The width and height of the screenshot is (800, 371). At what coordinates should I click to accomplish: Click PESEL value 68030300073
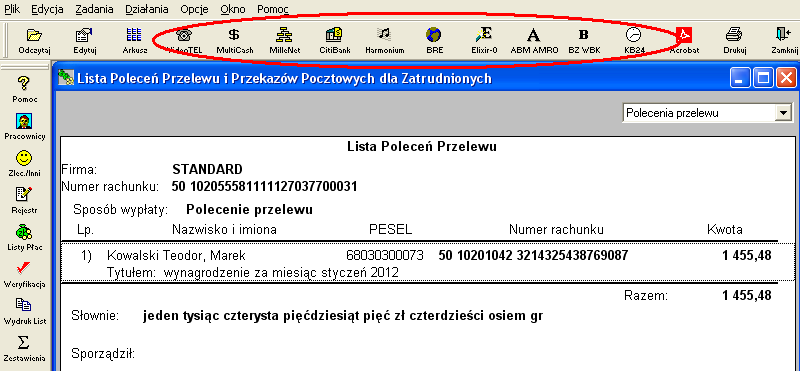385,255
